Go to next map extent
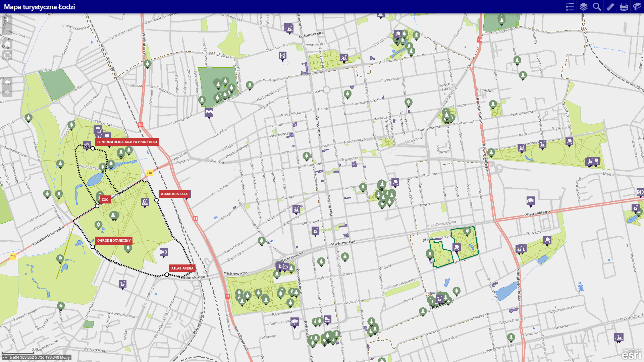 coord(7,92)
